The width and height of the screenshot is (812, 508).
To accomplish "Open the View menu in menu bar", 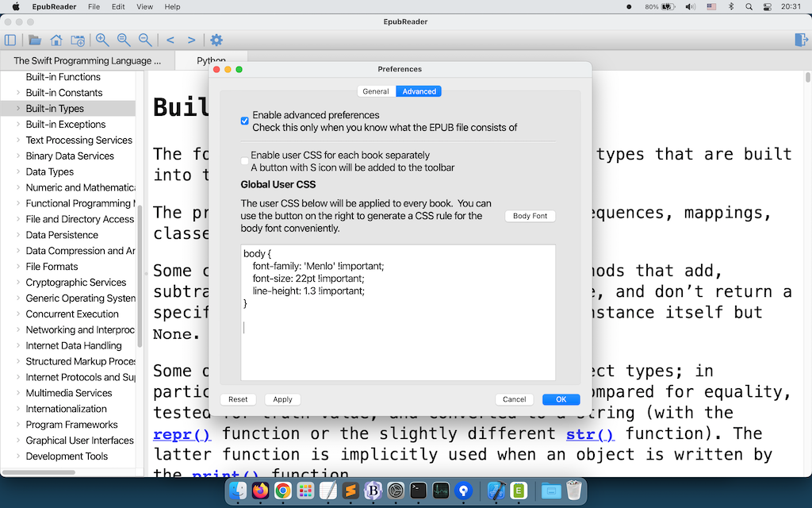I will tap(144, 6).
